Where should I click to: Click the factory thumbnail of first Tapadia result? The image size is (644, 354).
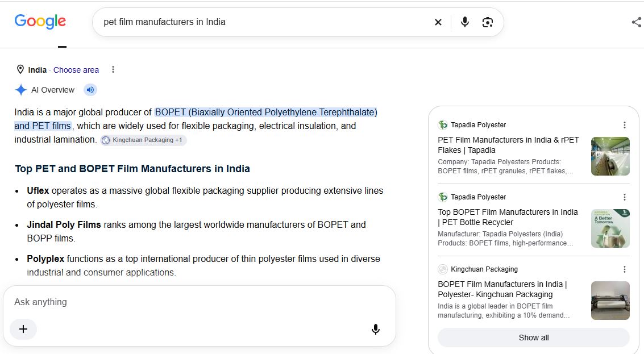coord(610,156)
